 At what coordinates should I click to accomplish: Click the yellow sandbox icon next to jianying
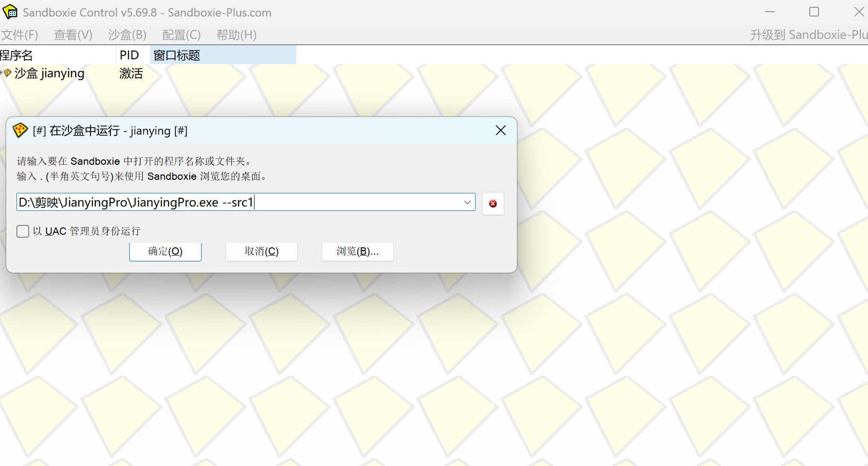point(8,73)
